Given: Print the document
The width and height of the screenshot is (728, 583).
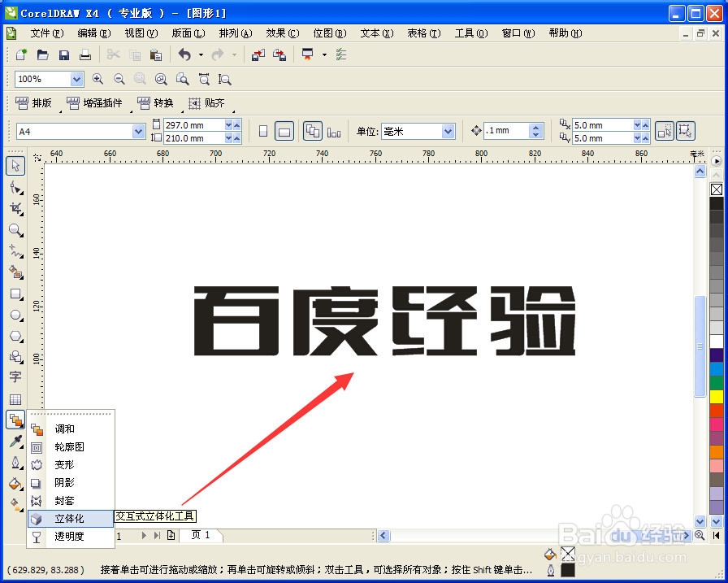Looking at the screenshot, I should (85, 54).
